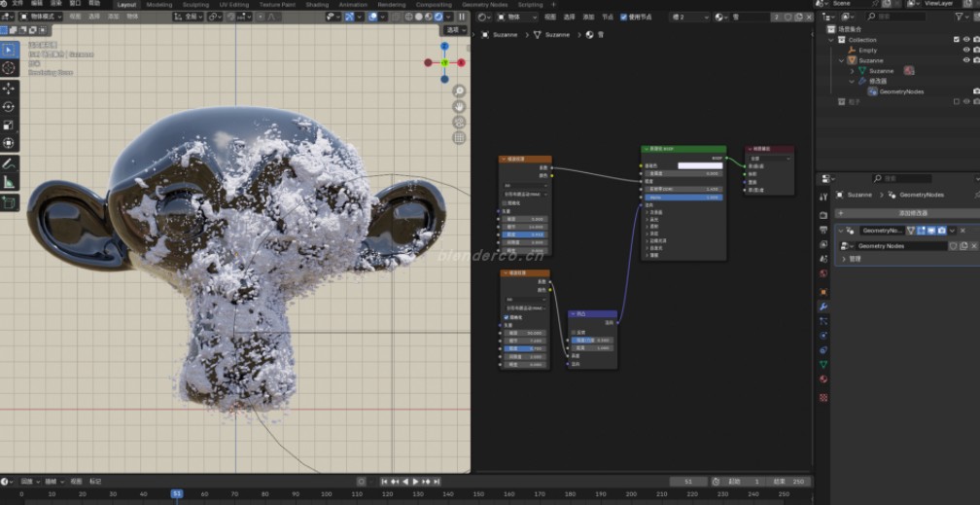
Task: Toggle the normalize checkbox on upper noise texture node
Action: (505, 202)
